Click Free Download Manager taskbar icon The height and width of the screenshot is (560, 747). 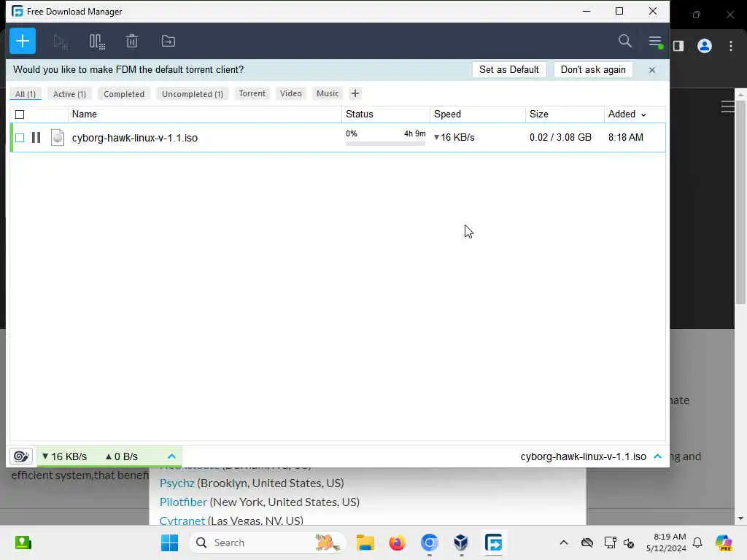click(x=493, y=542)
